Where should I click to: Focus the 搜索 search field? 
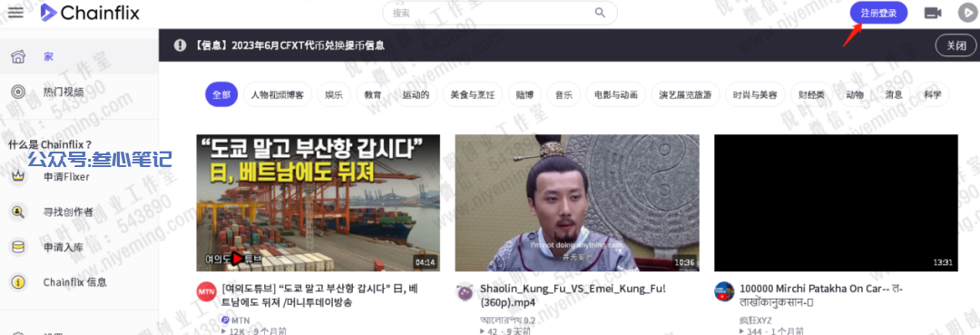(x=499, y=13)
